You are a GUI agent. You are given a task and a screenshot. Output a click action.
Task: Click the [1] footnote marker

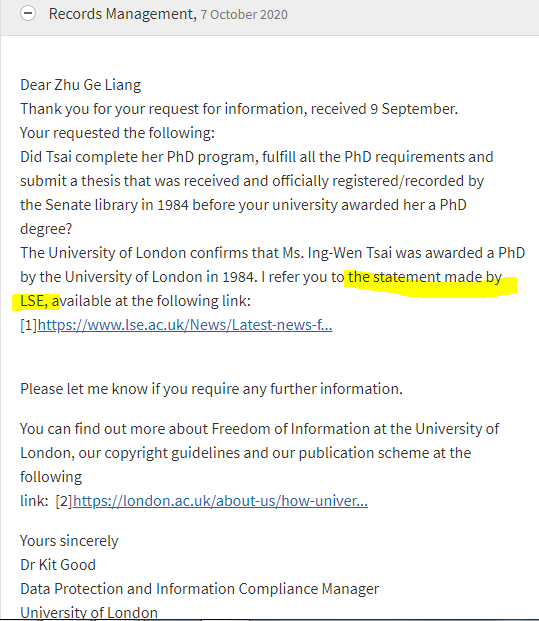tap(29, 325)
